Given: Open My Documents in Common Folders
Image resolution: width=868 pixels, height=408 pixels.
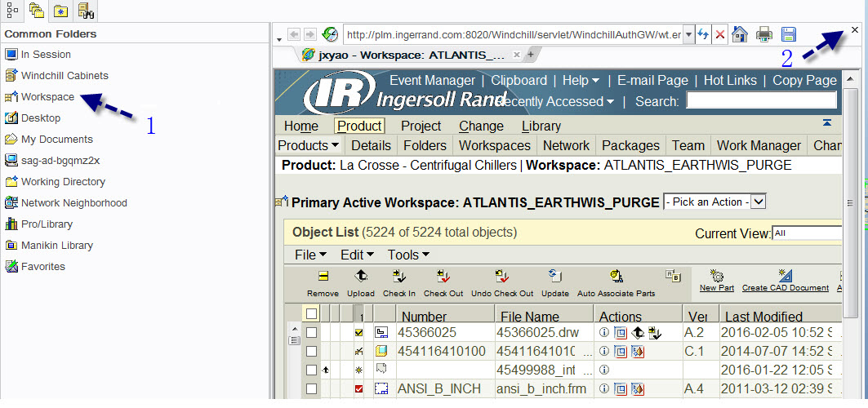Looking at the screenshot, I should coord(48,140).
